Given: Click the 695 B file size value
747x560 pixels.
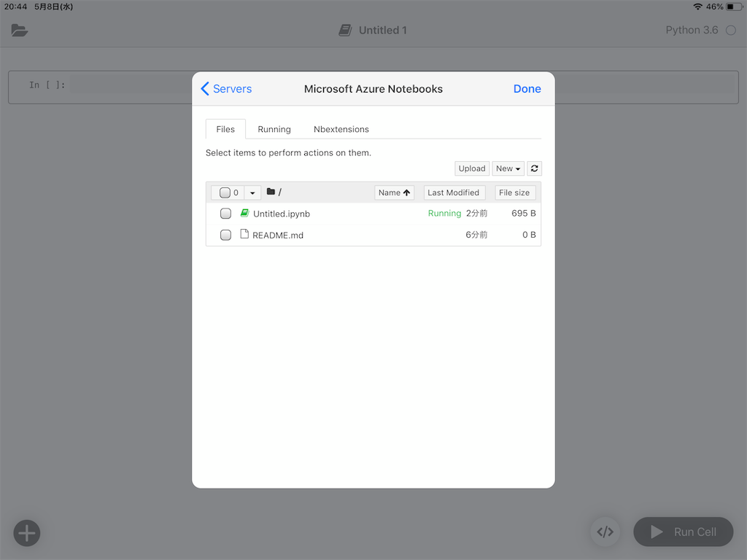Looking at the screenshot, I should point(524,214).
